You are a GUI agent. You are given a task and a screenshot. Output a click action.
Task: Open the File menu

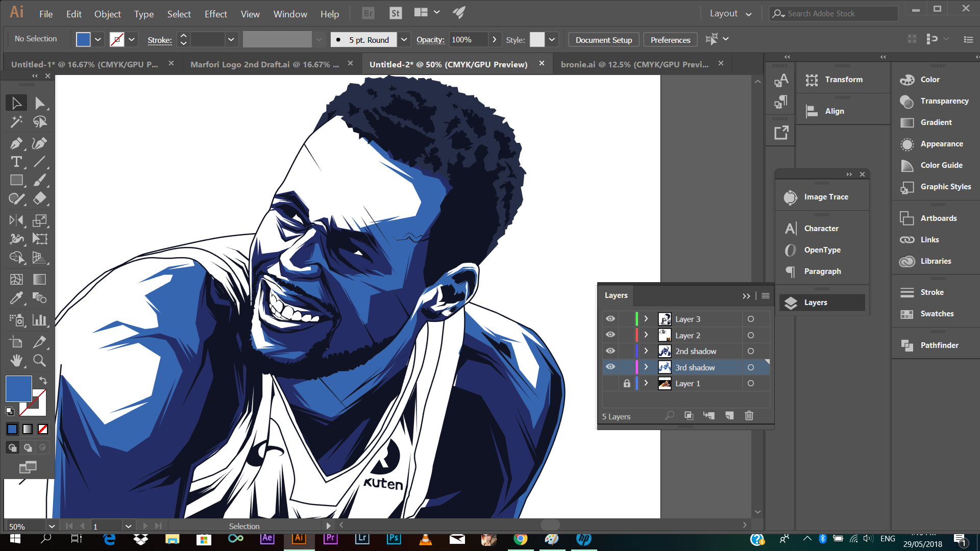(46, 14)
